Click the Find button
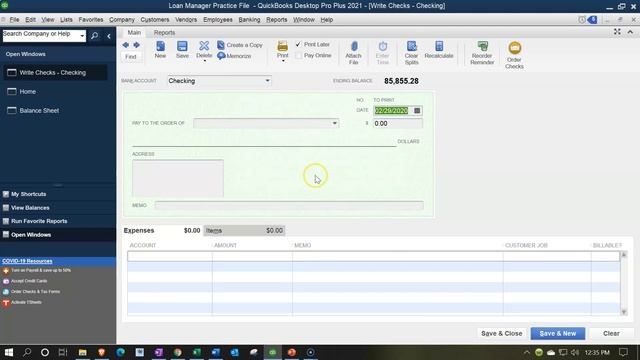Image resolution: width=640 pixels, height=360 pixels. (x=131, y=57)
